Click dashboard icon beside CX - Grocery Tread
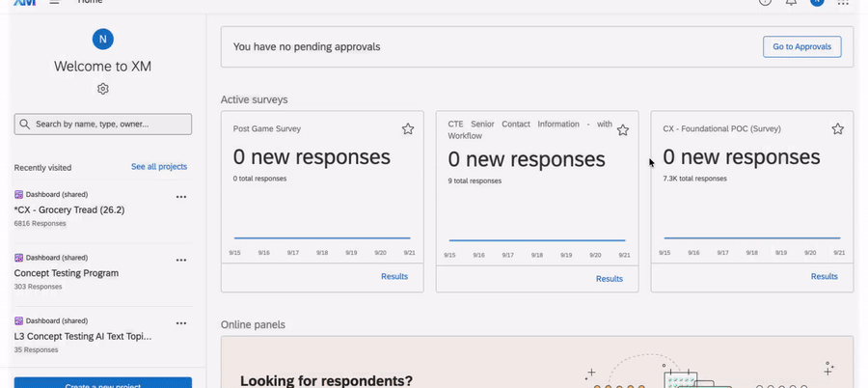This screenshot has width=868, height=388. tap(19, 195)
